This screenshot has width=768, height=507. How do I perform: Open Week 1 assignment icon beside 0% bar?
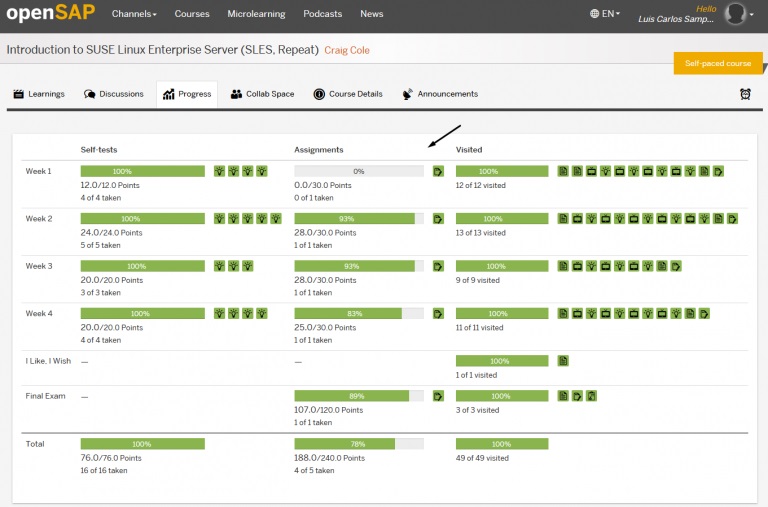[x=438, y=171]
